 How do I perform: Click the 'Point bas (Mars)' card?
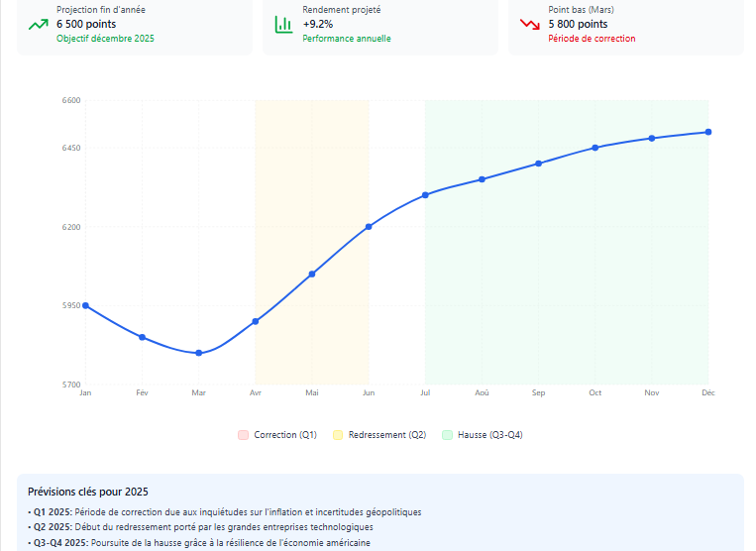tap(626, 25)
